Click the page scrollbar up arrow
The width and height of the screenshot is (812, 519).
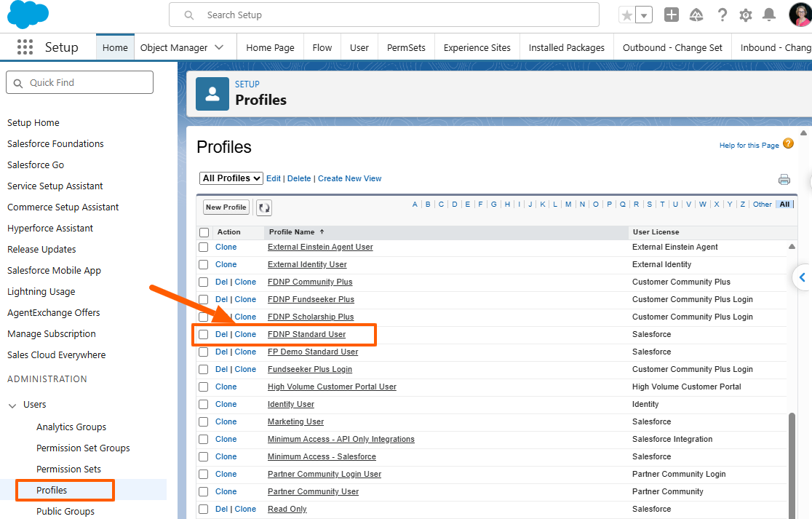click(803, 133)
